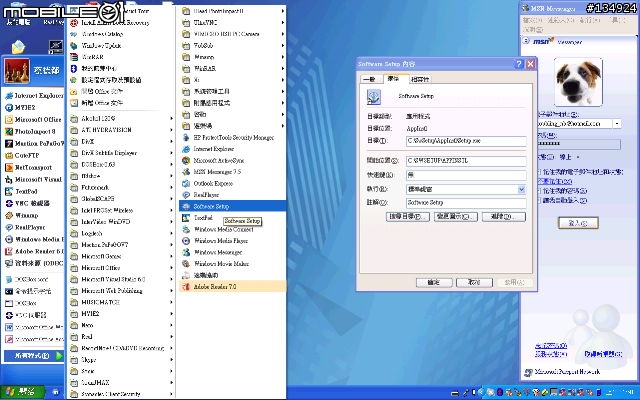Open the Microsoft Web Publishing folder entry
The height and width of the screenshot is (400, 640).
(x=121, y=291)
